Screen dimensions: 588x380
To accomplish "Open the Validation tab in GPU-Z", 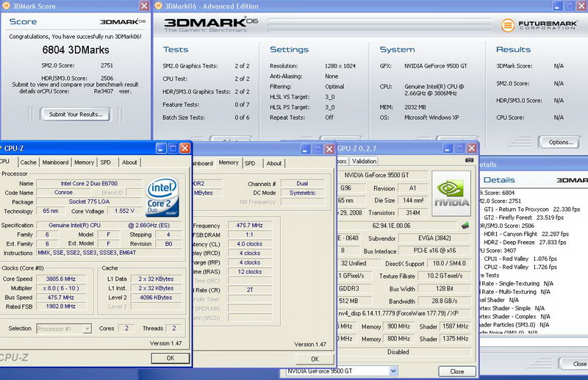I will [x=364, y=161].
